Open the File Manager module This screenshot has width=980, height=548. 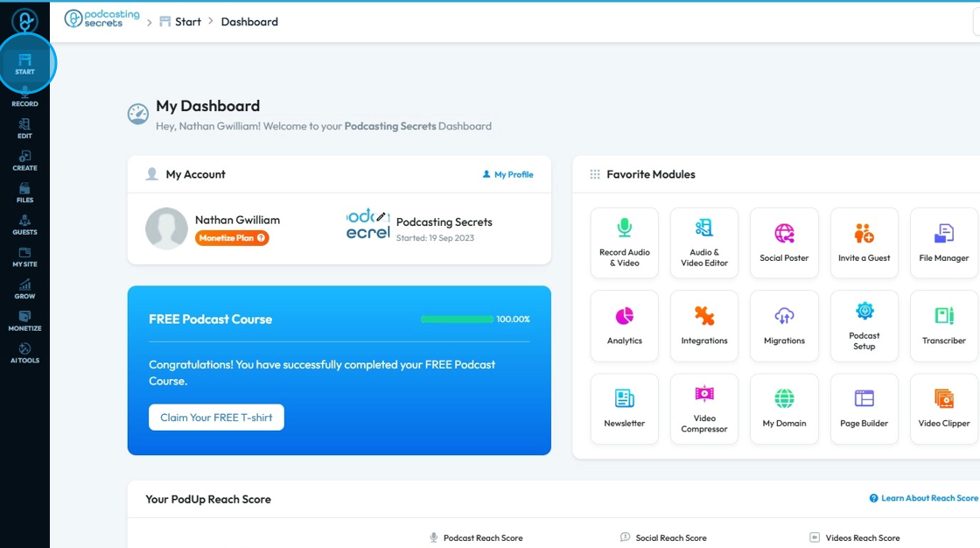944,242
